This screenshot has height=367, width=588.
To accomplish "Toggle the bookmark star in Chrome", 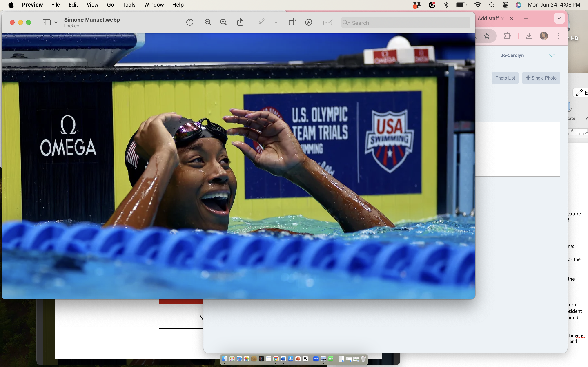I will [x=487, y=36].
